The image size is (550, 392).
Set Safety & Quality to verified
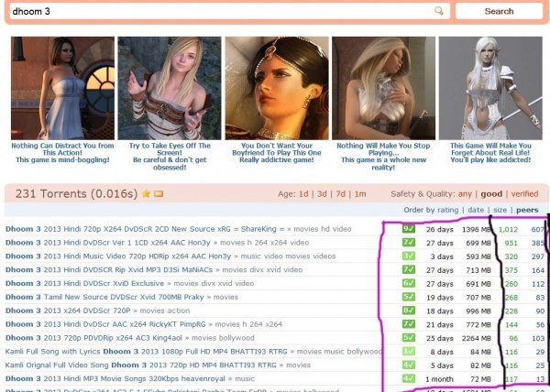point(524,194)
